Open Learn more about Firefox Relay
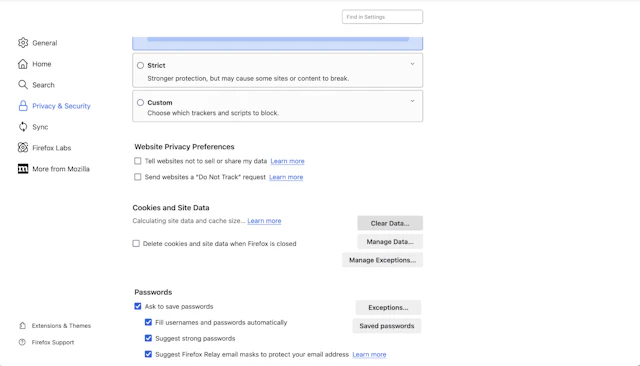Screen dimensions: 640x366 tap(369, 355)
